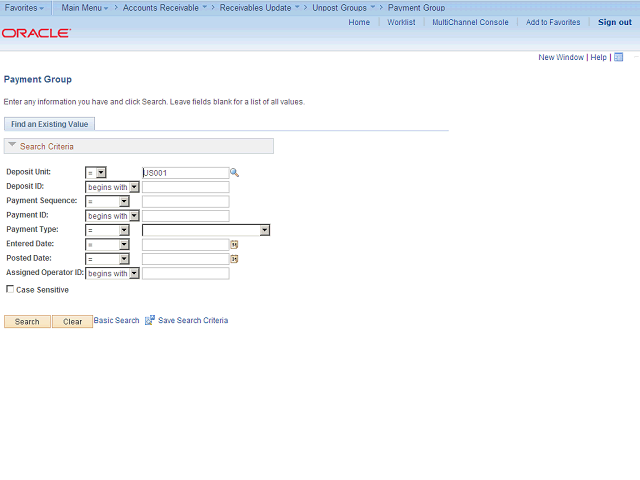This screenshot has height=480, width=640.
Task: Click the Search button
Action: coord(27,322)
